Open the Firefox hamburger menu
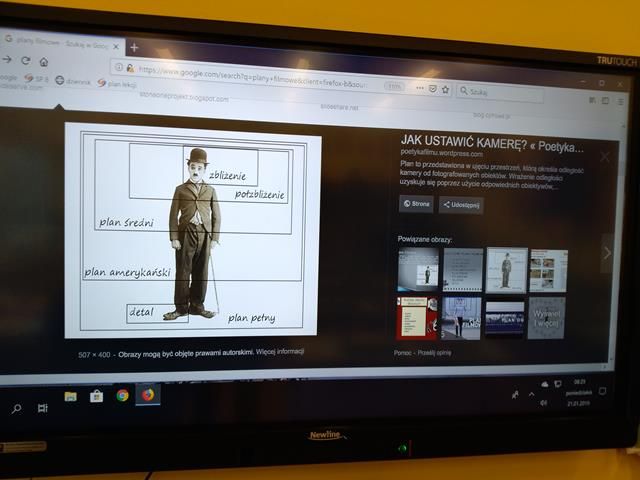The image size is (640, 480). (620, 102)
